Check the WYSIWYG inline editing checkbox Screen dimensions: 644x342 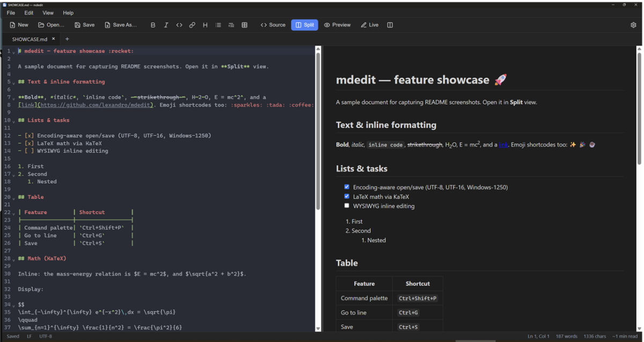pyautogui.click(x=347, y=205)
